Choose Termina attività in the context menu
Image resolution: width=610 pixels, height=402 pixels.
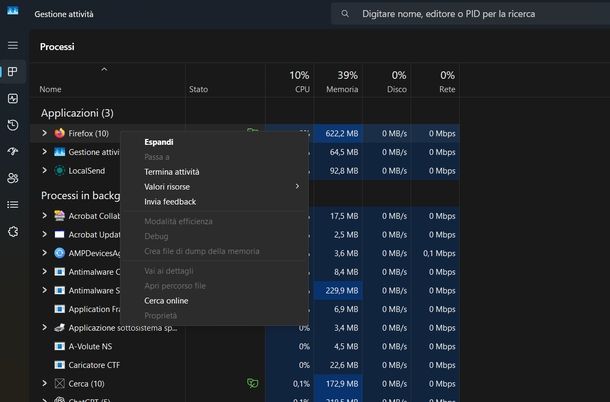tap(215, 172)
